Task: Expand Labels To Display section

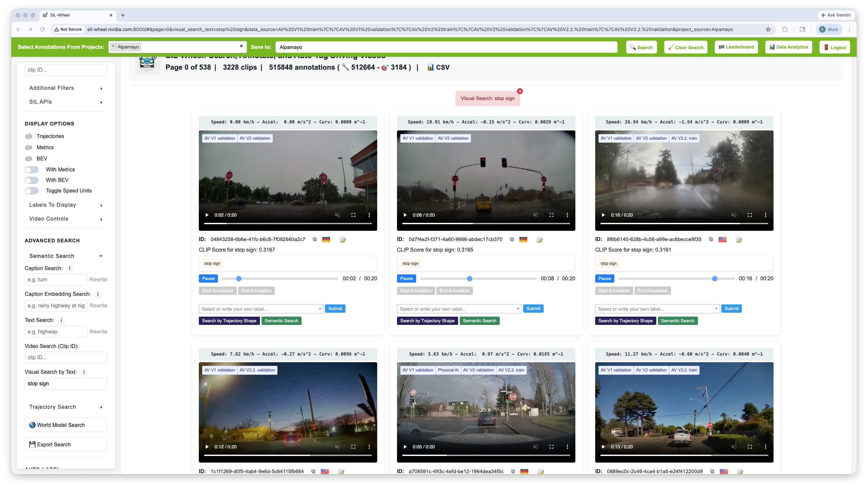Action: (x=66, y=205)
